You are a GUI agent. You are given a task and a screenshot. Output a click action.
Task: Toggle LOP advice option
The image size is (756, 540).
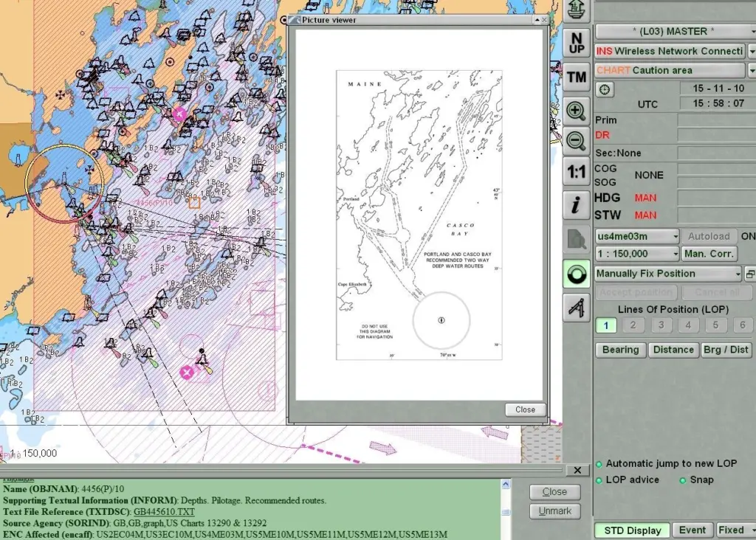599,480
